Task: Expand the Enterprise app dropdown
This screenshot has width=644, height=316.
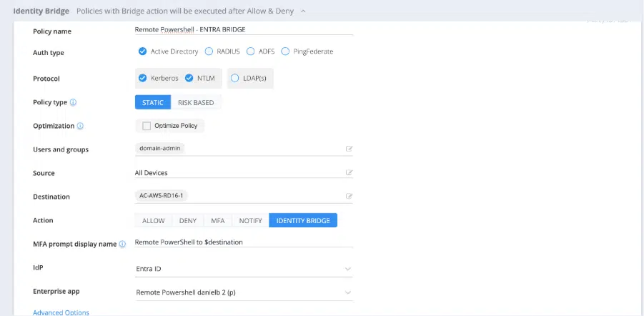Action: tap(348, 292)
